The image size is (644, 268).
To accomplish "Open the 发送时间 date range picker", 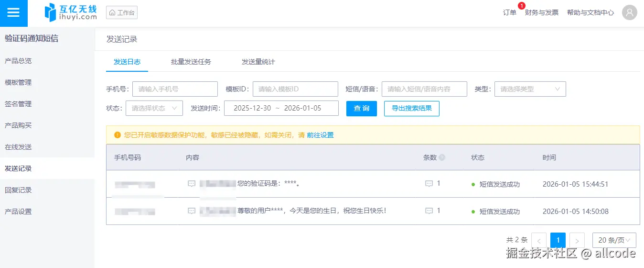I will pos(281,108).
